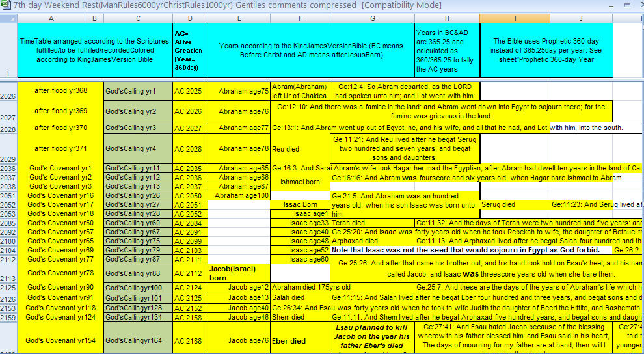Select cell 'after flood yr371'
Screen dimensions: 644x354
[60, 148]
